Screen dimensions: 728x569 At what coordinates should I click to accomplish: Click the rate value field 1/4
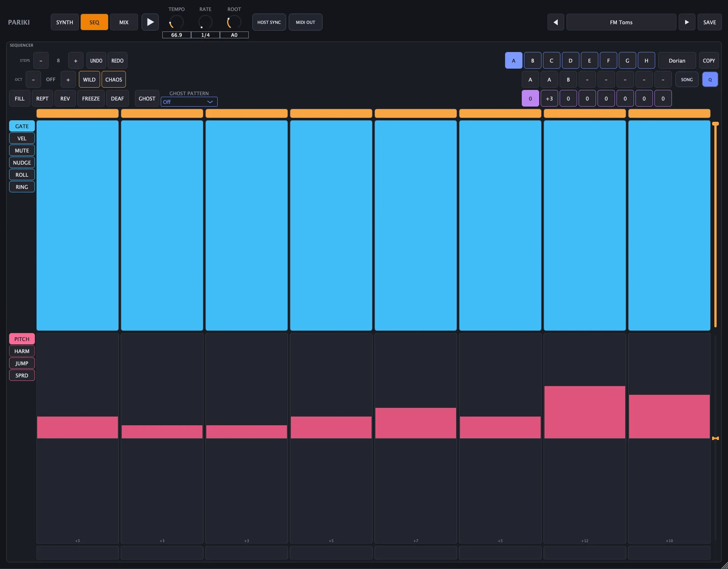tap(206, 35)
